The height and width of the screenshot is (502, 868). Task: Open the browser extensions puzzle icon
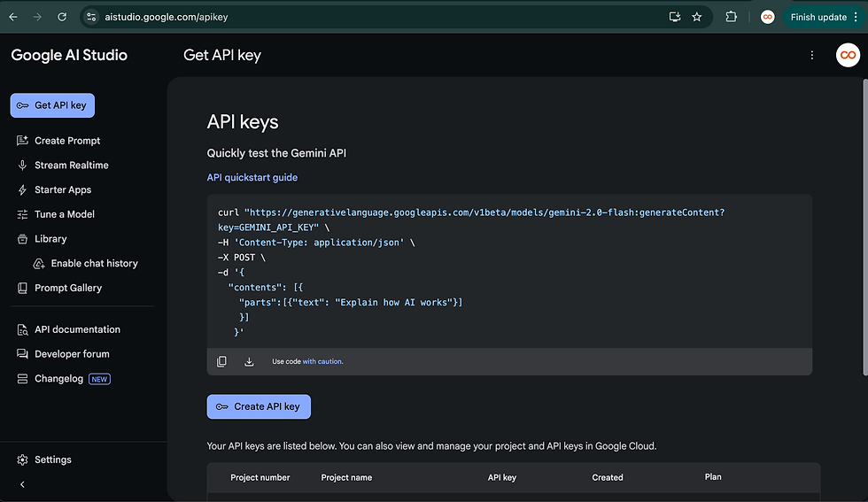732,17
